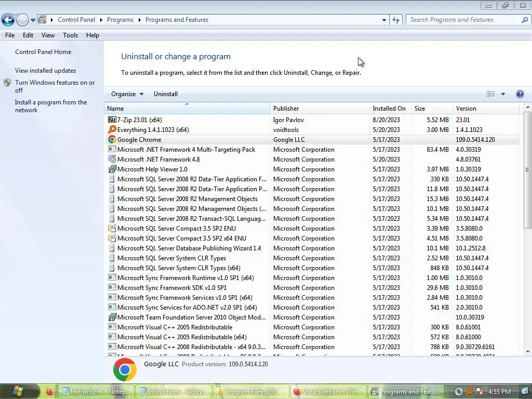Open the view options dropdown arrow

point(503,94)
